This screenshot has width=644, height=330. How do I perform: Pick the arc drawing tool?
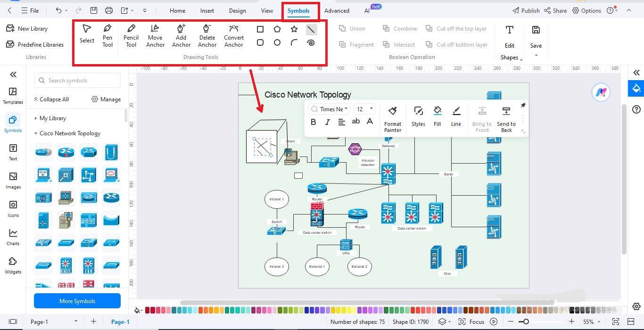(x=294, y=42)
